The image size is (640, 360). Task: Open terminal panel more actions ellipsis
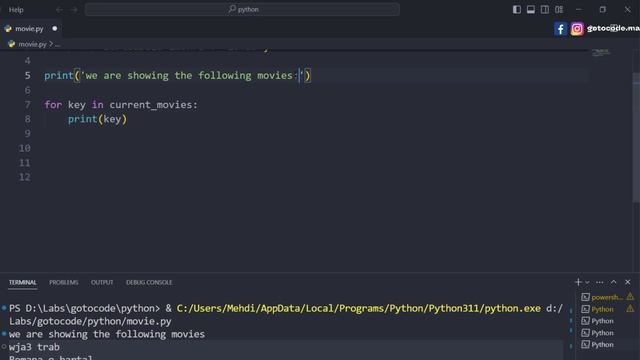point(600,282)
